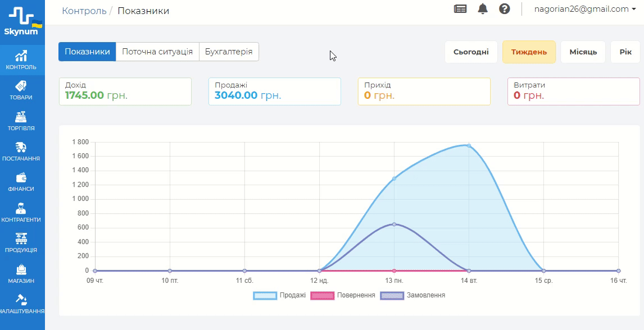The image size is (644, 330).
Task: Click the Контроль breadcrumb link
Action: tap(84, 11)
